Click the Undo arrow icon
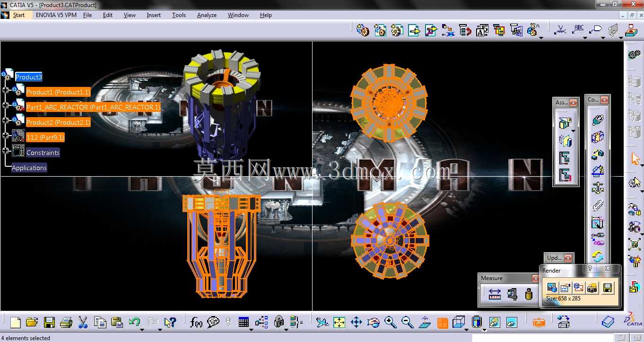The height and width of the screenshot is (342, 644). point(134,322)
